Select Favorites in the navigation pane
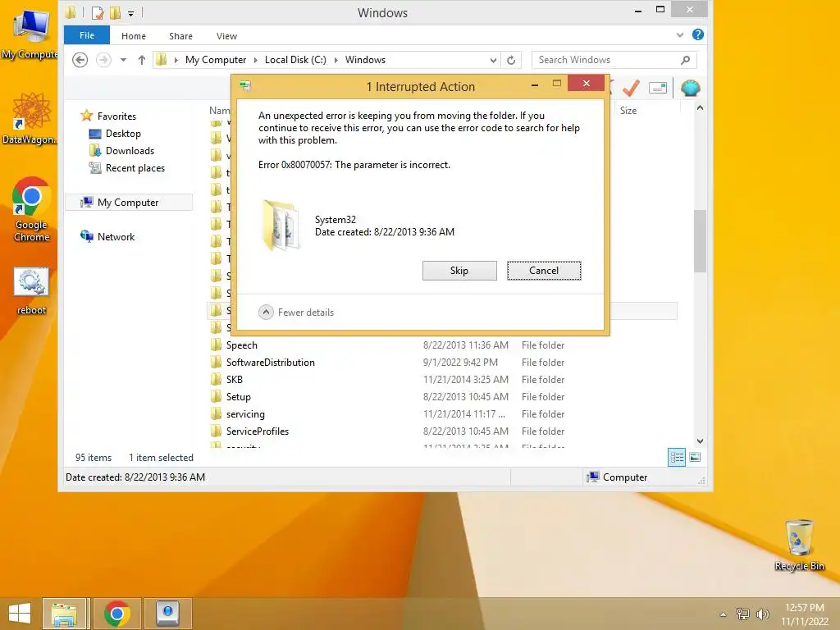Image resolution: width=840 pixels, height=630 pixels. 116,116
